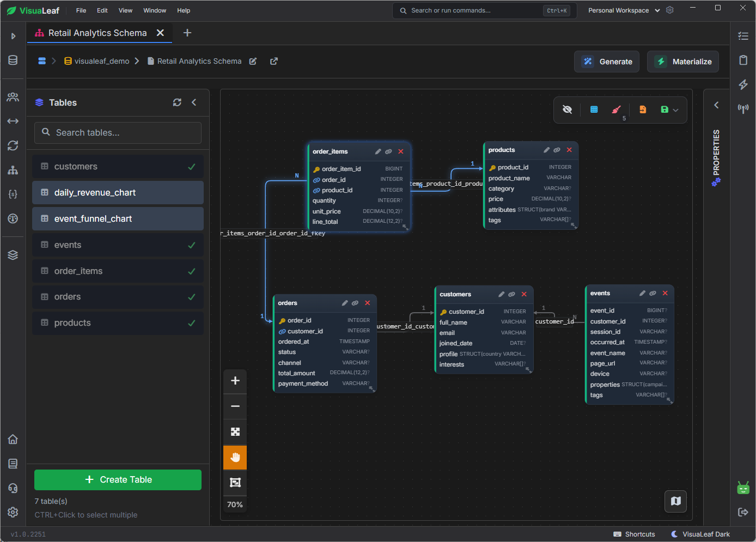Select the event_funnel_chart table
The height and width of the screenshot is (542, 756).
coord(118,218)
